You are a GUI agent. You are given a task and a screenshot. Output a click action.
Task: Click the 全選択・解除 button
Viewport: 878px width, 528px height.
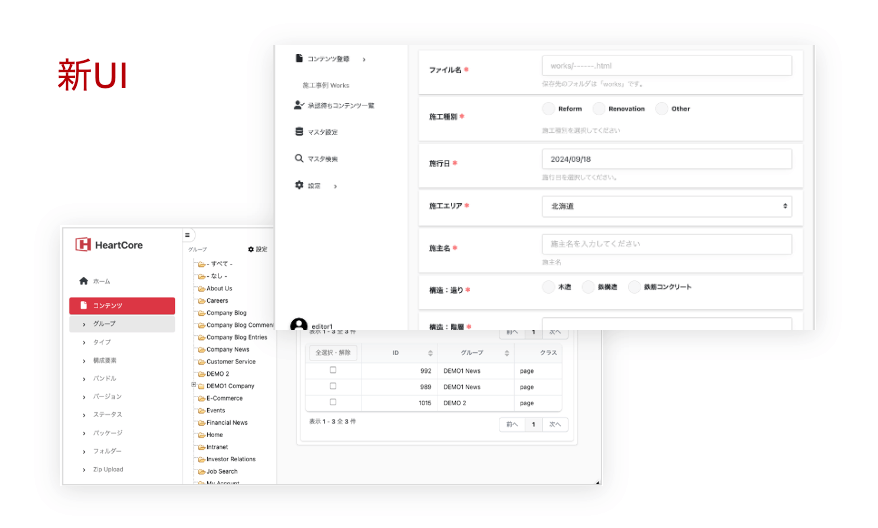332,352
